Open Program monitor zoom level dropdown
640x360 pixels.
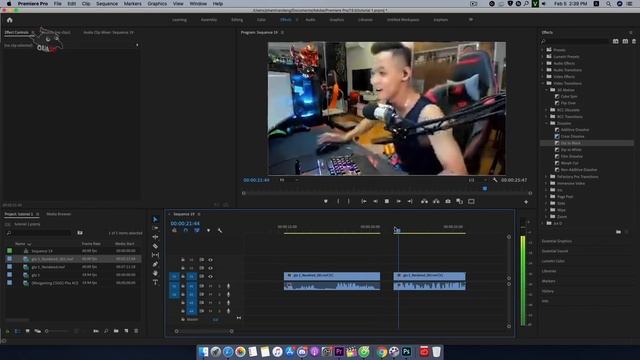click(289, 180)
